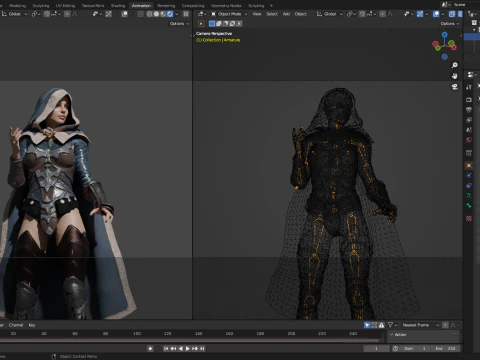This screenshot has width=480, height=360.
Task: Switch to the Modeling workspace tab
Action: 17,6
